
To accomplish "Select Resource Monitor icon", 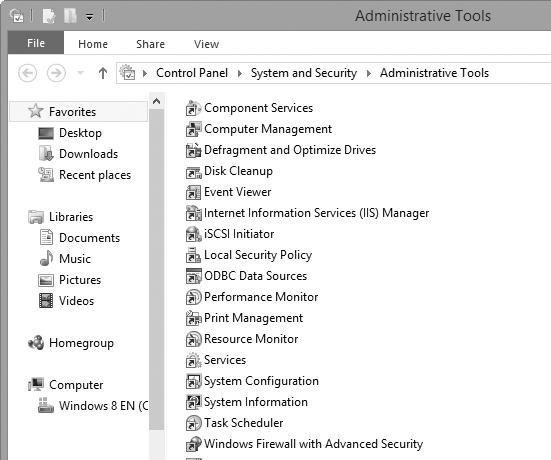I will (193, 339).
